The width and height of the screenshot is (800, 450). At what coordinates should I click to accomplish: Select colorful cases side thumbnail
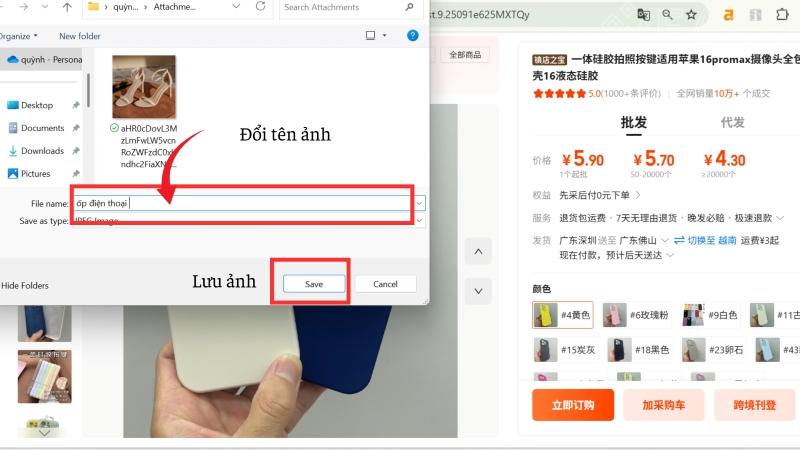(44, 377)
